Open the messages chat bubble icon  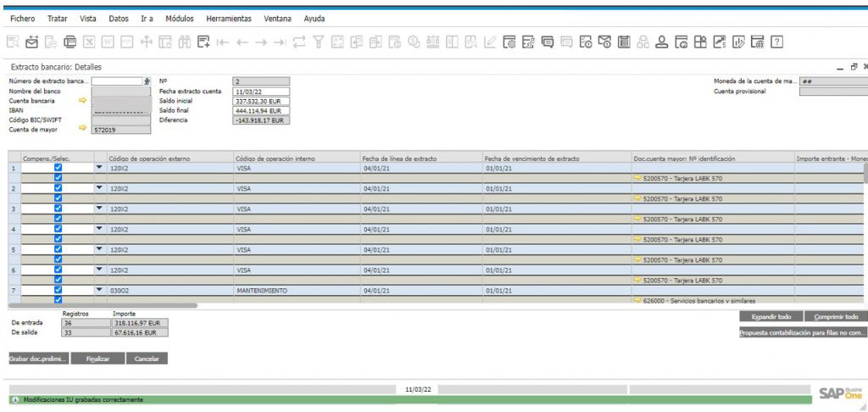coord(548,42)
